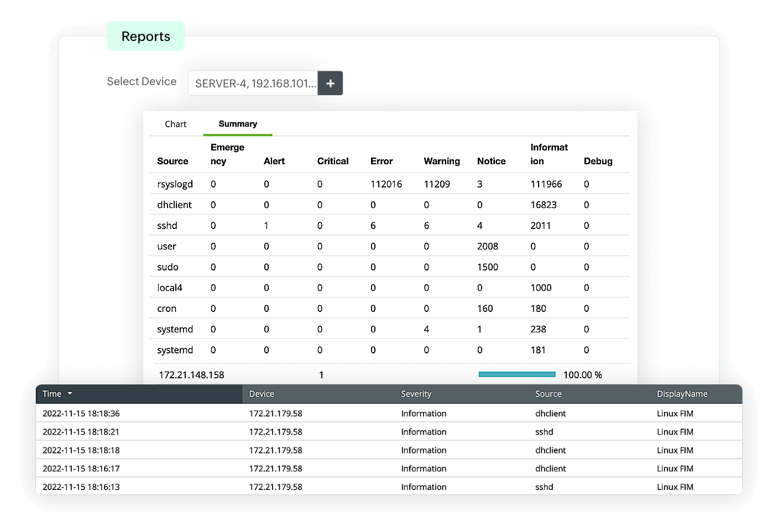
Task: Select the Summary tab
Action: pos(238,124)
